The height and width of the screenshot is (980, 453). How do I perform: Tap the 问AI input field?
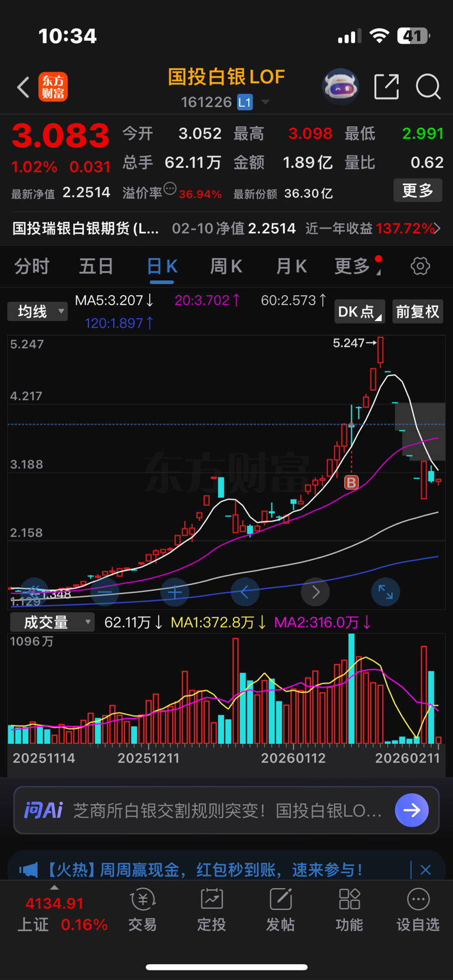[226, 810]
